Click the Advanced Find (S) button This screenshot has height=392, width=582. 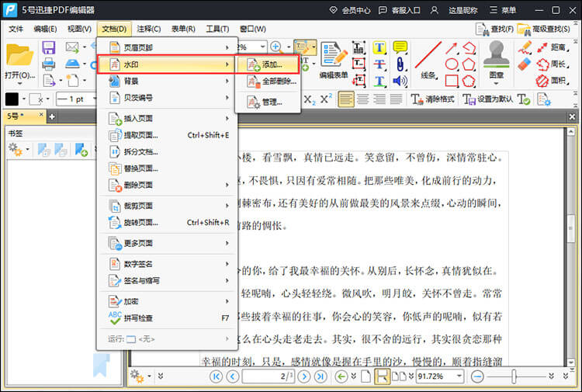click(544, 29)
